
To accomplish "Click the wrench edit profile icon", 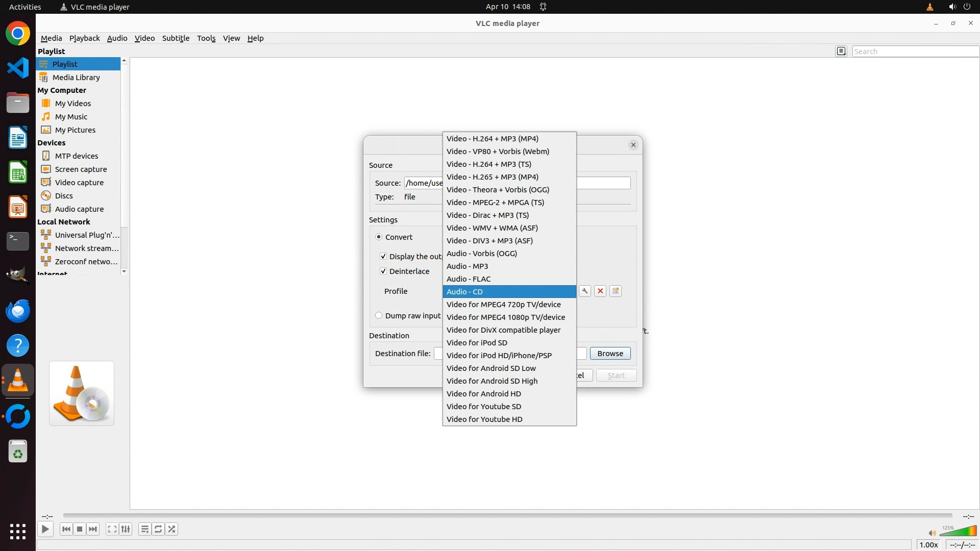I will (x=585, y=291).
